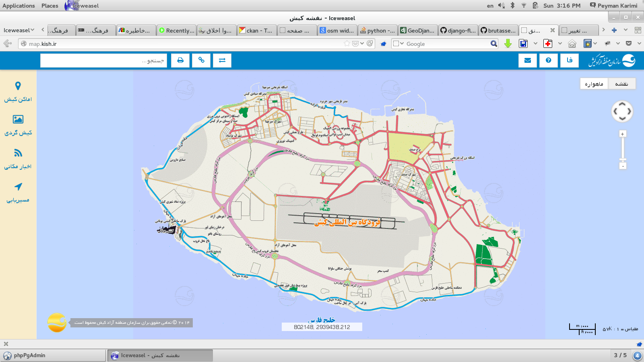The width and height of the screenshot is (644, 362).
Task: Click the swap arrows icon in the map toolbar
Action: (222, 60)
